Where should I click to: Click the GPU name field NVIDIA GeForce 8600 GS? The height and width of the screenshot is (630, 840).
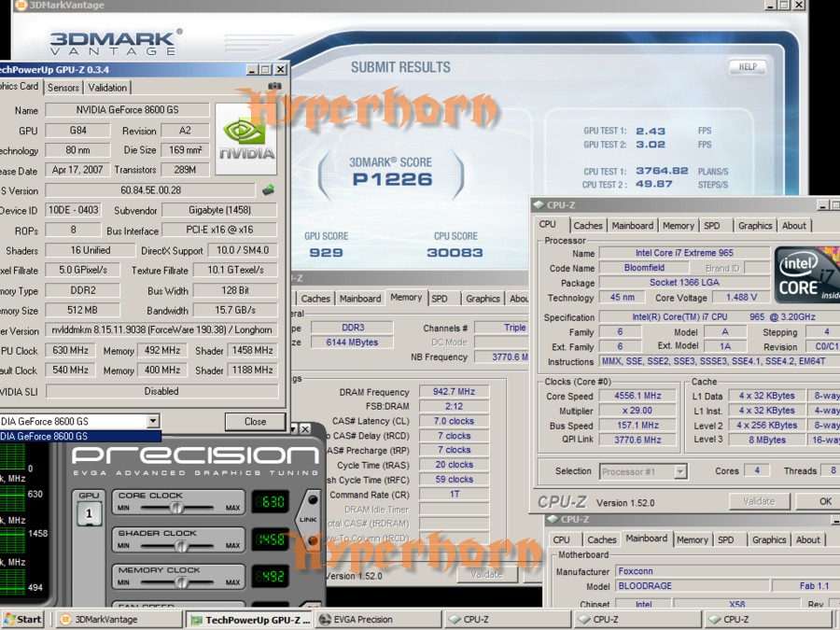[x=128, y=110]
